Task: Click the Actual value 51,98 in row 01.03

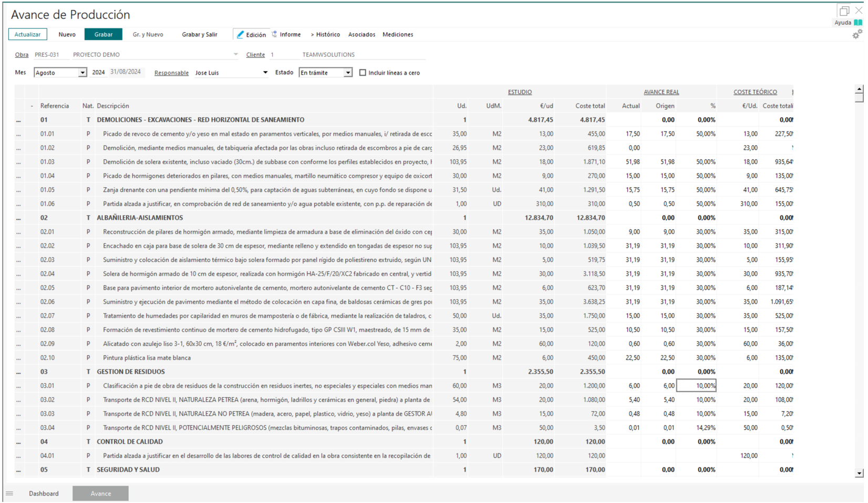Action: point(633,162)
